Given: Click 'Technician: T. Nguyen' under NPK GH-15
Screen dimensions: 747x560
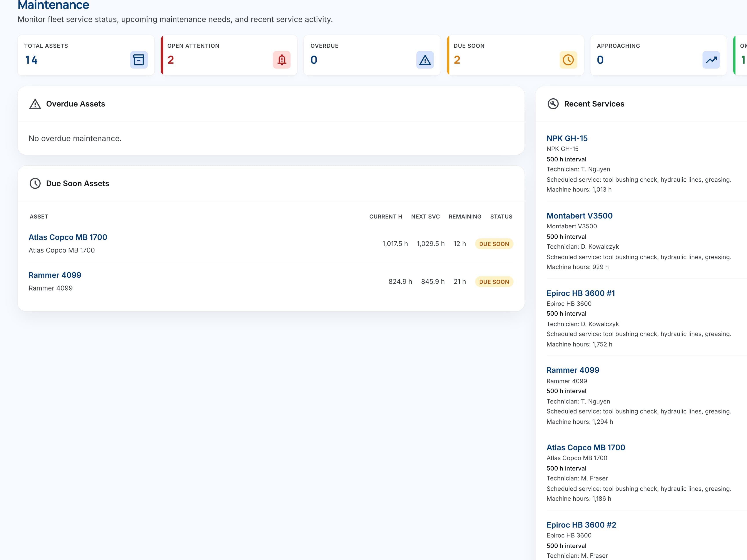Looking at the screenshot, I should (x=578, y=169).
